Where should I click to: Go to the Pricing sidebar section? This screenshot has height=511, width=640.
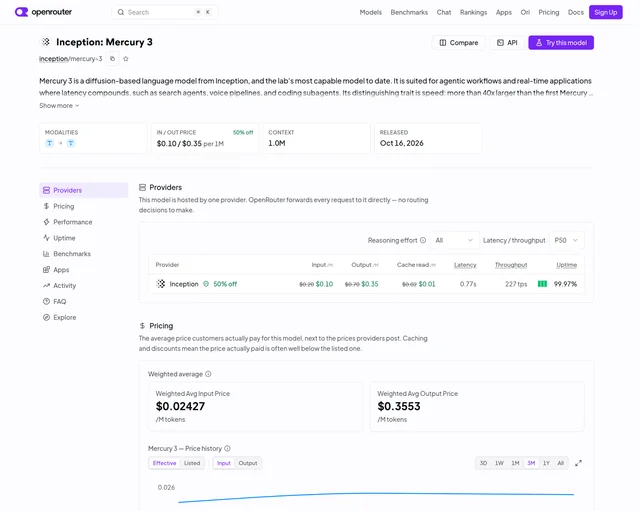click(x=84, y=206)
